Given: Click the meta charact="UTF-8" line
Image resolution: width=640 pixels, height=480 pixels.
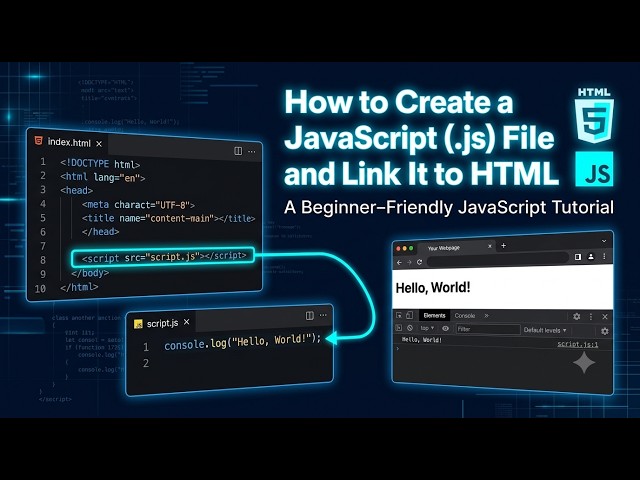Looking at the screenshot, I should (x=138, y=204).
